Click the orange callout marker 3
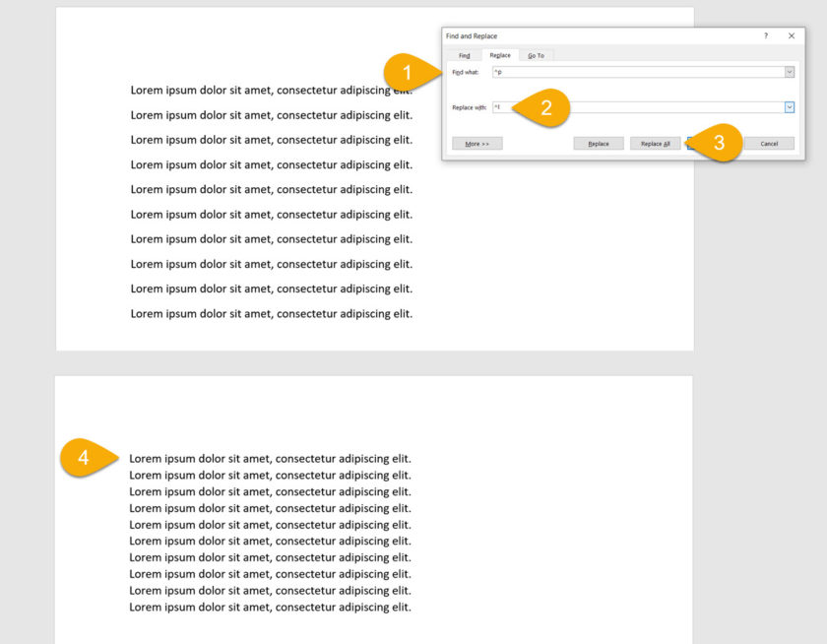 (719, 143)
